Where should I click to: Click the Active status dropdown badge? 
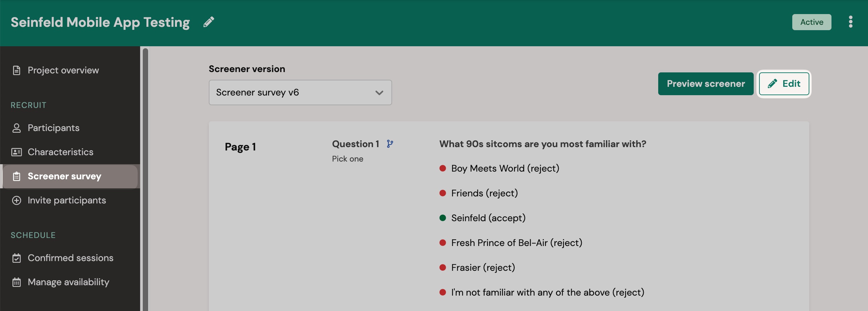(811, 21)
